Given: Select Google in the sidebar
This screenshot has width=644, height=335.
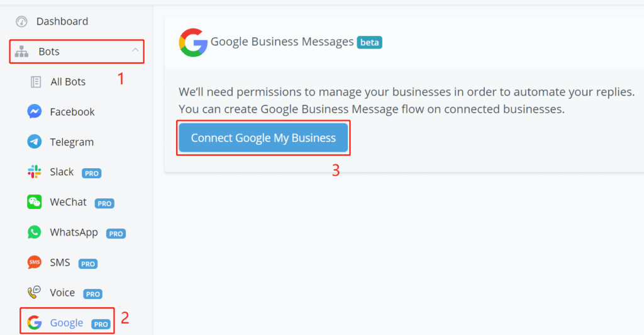Looking at the screenshot, I should (x=67, y=323).
